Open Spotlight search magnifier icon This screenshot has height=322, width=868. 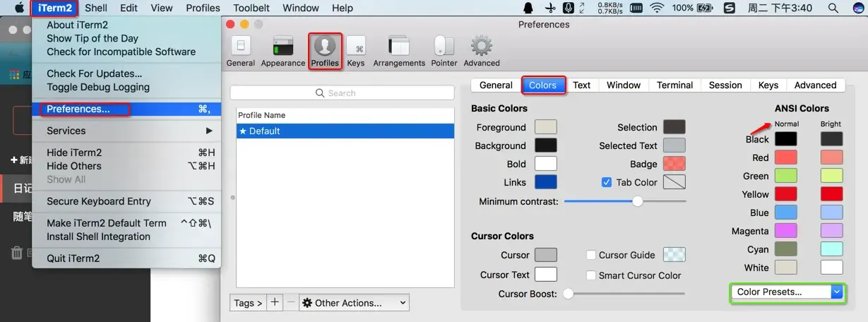[x=833, y=8]
